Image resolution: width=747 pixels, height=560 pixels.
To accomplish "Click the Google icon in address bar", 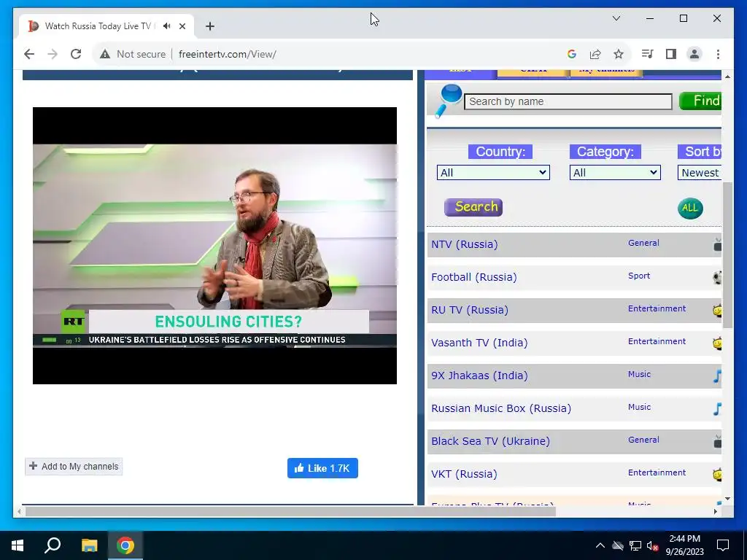I will click(x=572, y=54).
